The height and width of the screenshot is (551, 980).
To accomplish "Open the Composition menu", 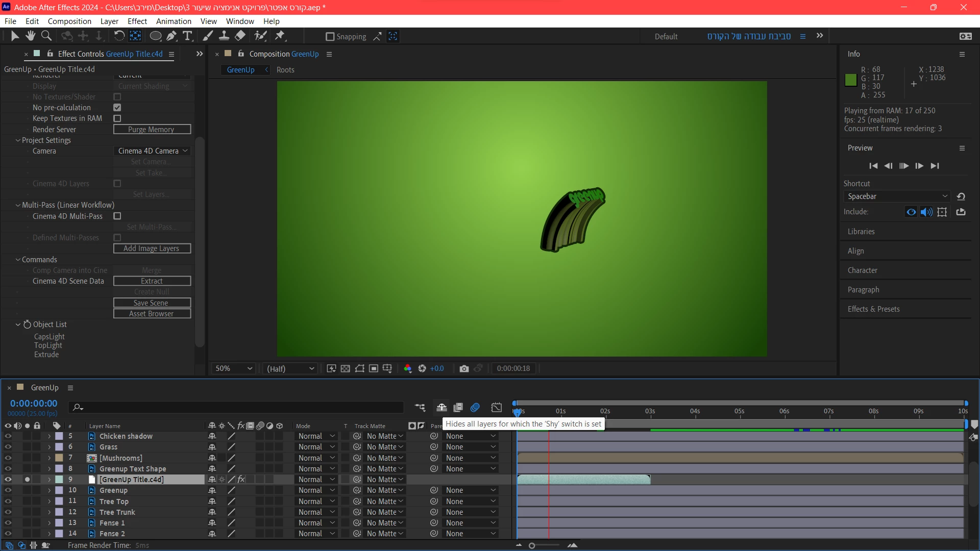I will [x=69, y=21].
